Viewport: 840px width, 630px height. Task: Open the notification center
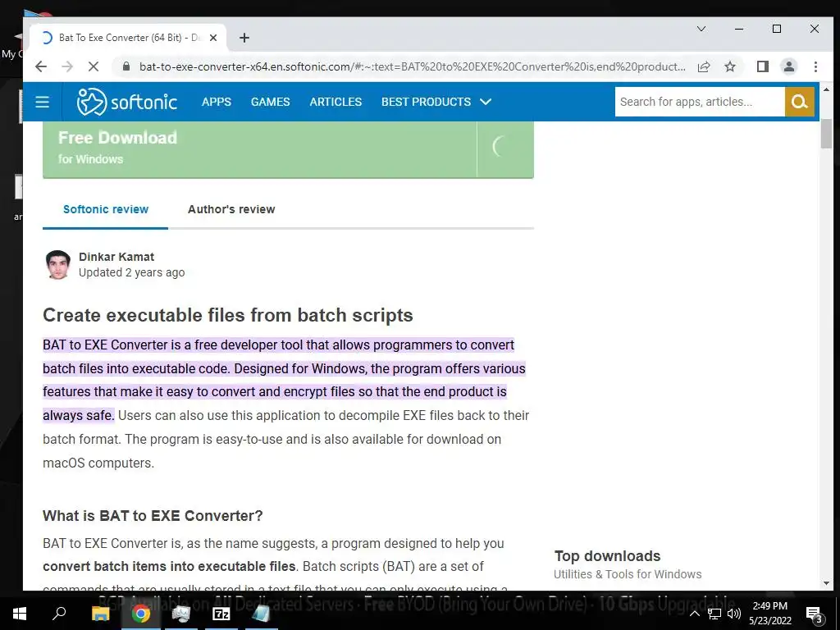pyautogui.click(x=814, y=614)
